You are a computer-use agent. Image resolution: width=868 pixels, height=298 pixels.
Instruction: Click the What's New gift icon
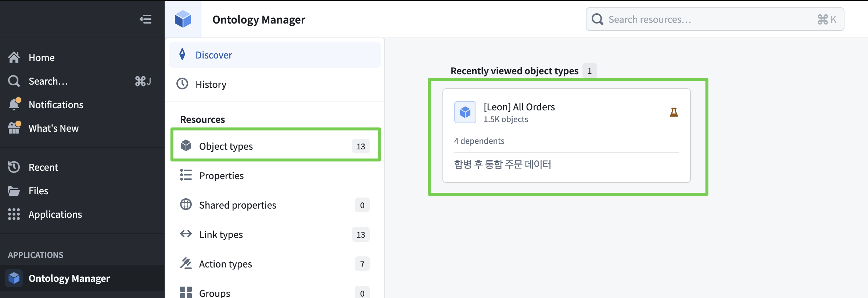coord(15,128)
